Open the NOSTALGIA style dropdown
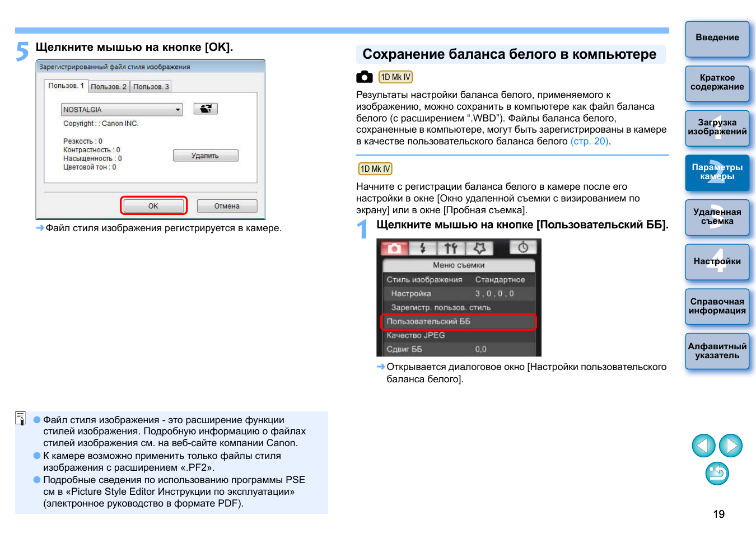This screenshot has height=534, width=756. [x=122, y=110]
